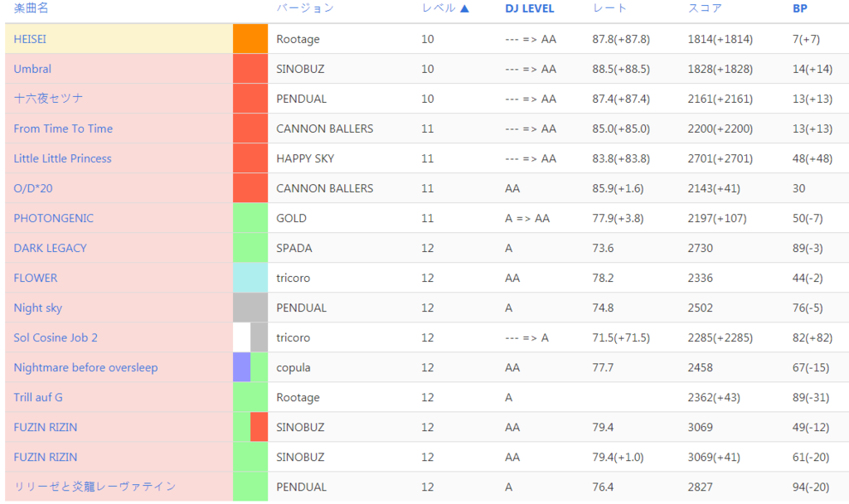Open the Nightmare before oversleep link
This screenshot has height=504, width=849.
tap(85, 367)
